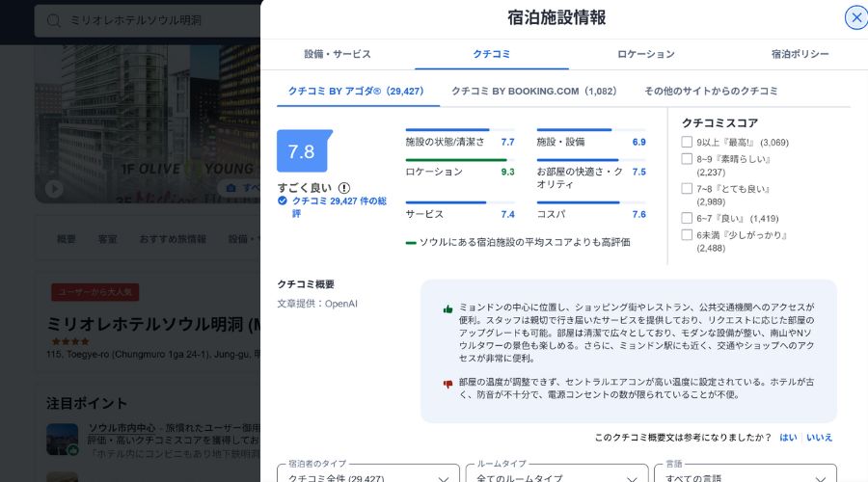Image resolution: width=868 pixels, height=482 pixels.
Task: Check the 8~9『素晴らしい』 score filter
Action: pos(687,159)
